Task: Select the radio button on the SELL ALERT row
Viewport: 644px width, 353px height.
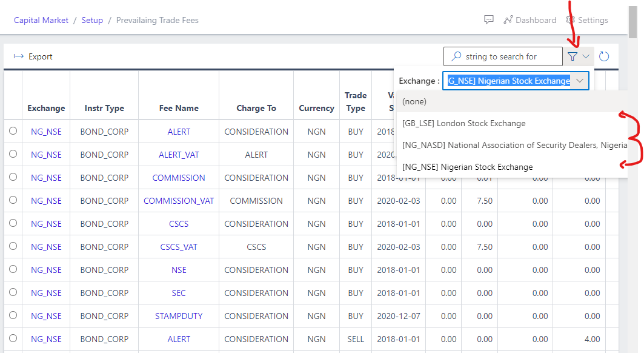Action: click(12, 339)
